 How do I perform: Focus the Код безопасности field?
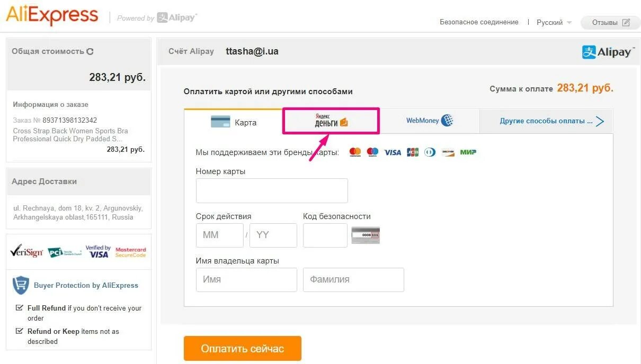(325, 235)
